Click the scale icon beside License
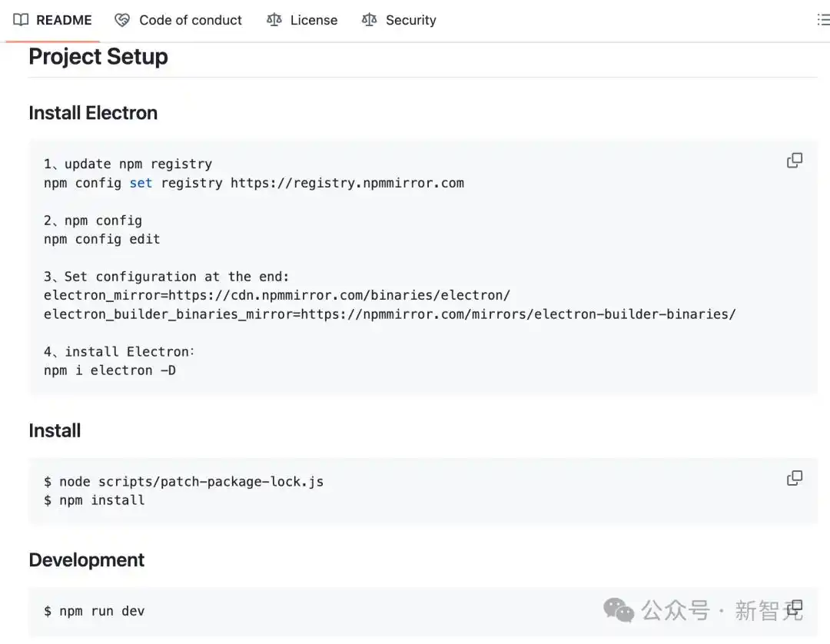 (x=274, y=20)
